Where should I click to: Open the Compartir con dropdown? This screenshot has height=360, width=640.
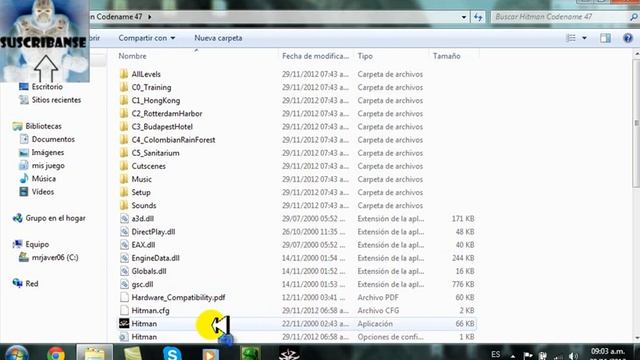coord(147,38)
